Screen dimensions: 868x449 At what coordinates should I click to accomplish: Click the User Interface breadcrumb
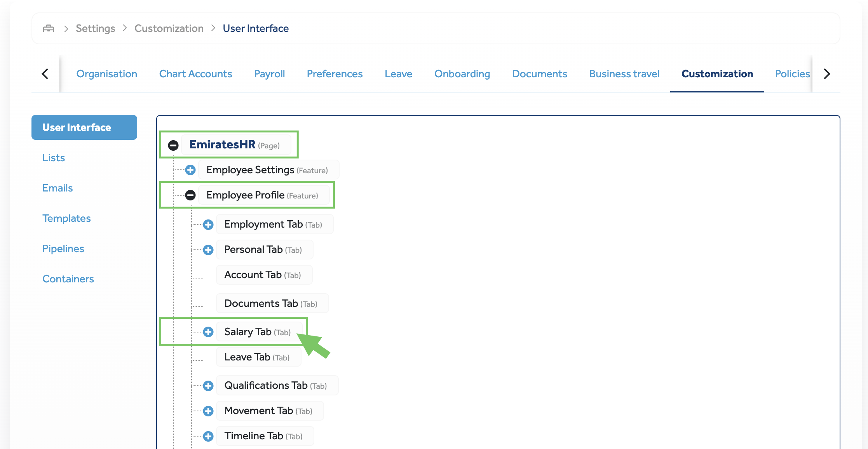(256, 28)
